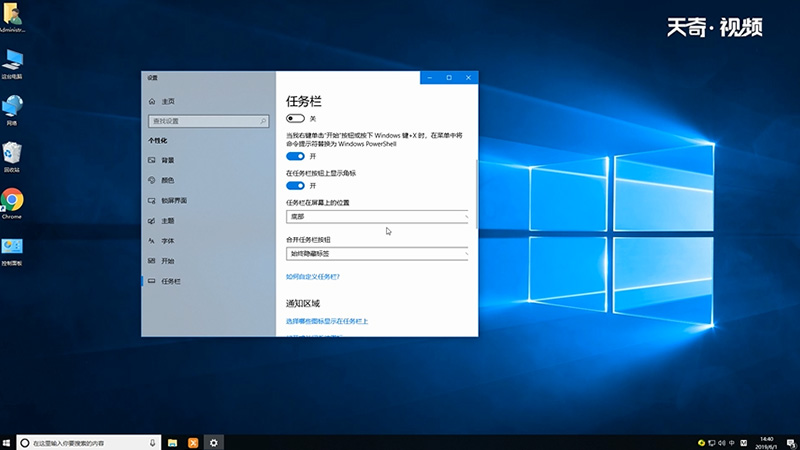Click the microphone icon in taskbar search
This screenshot has width=800, height=450.
pos(152,443)
